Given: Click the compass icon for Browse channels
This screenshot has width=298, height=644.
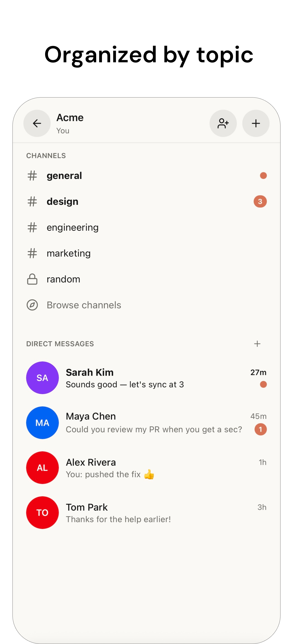Looking at the screenshot, I should point(32,305).
